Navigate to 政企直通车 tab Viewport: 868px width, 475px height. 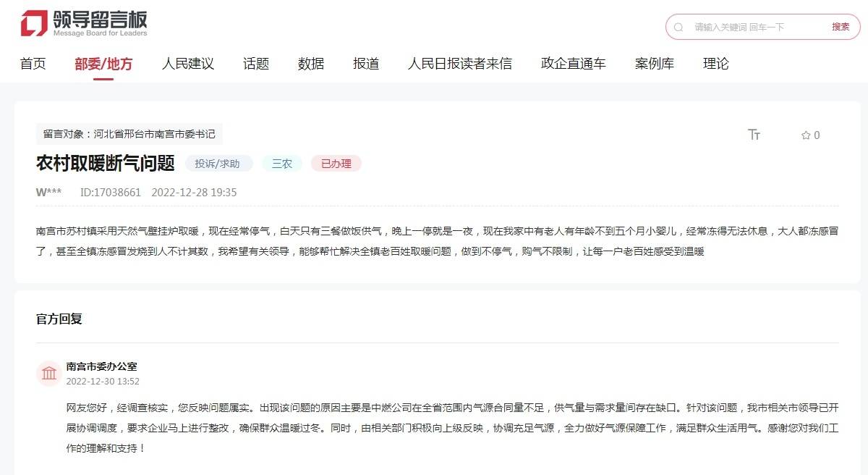click(574, 64)
